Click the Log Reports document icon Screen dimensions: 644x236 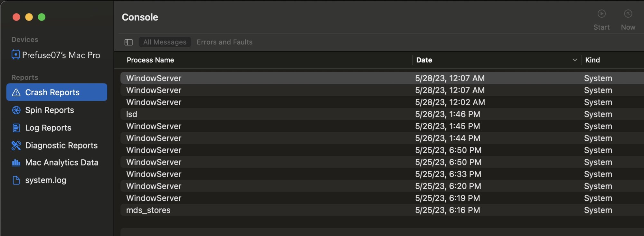point(16,128)
